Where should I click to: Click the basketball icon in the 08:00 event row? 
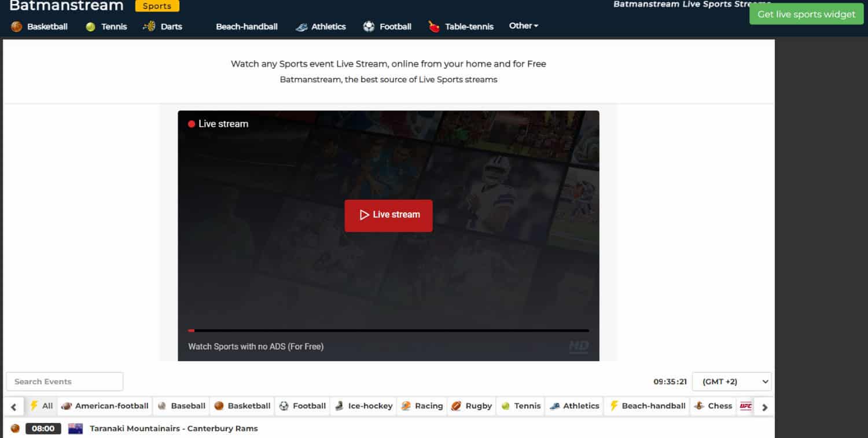click(15, 429)
